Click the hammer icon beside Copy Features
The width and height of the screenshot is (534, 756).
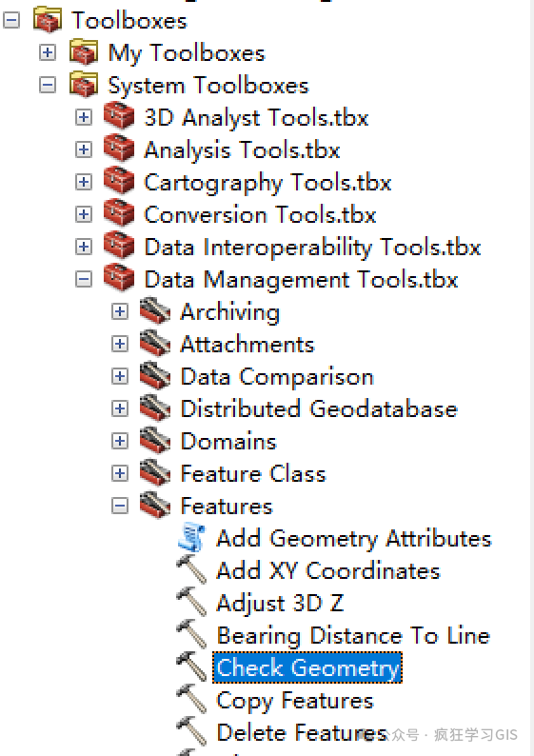tap(191, 699)
